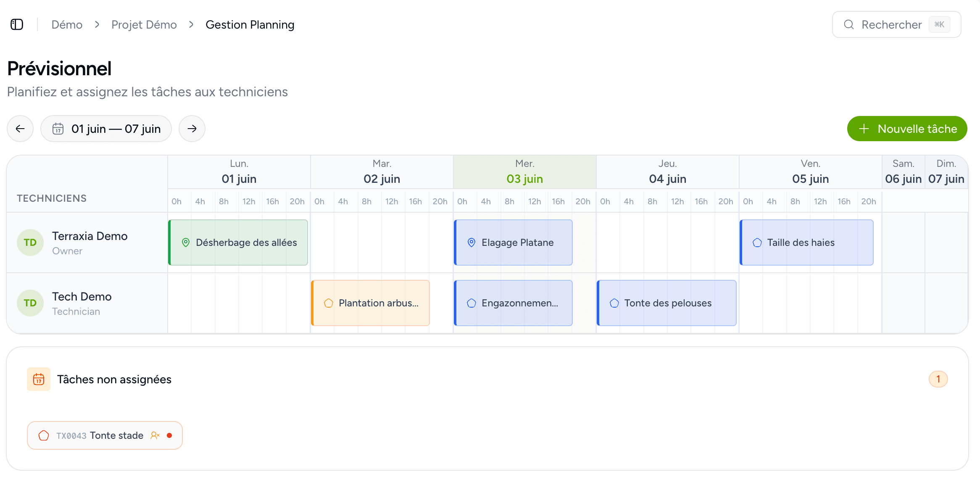Screen dimensions: 980x485
Task: Click location pin on Elagage Platane
Action: [472, 242]
